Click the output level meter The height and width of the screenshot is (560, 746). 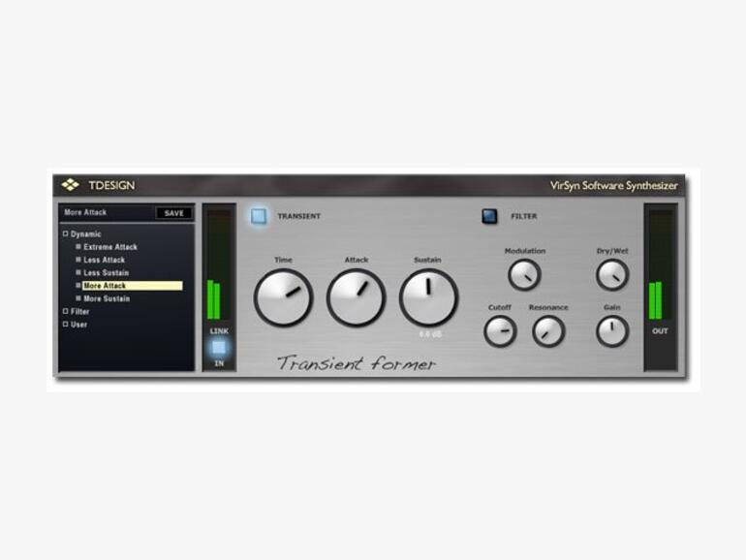point(661,264)
